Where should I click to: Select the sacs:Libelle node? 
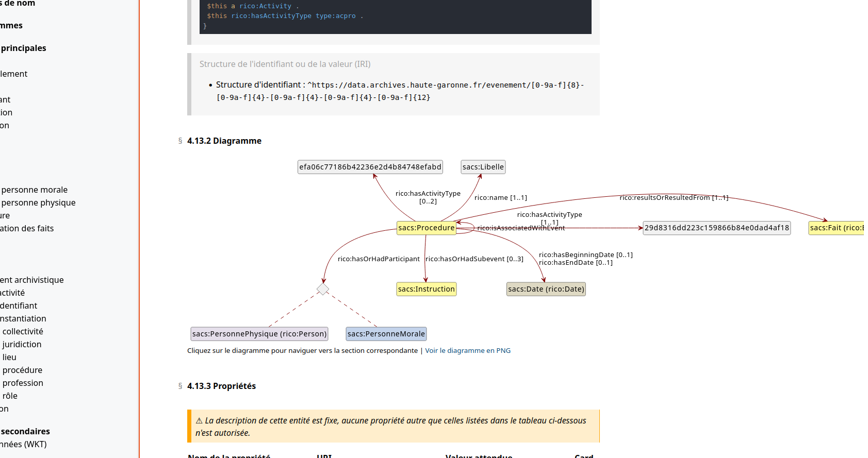click(483, 167)
